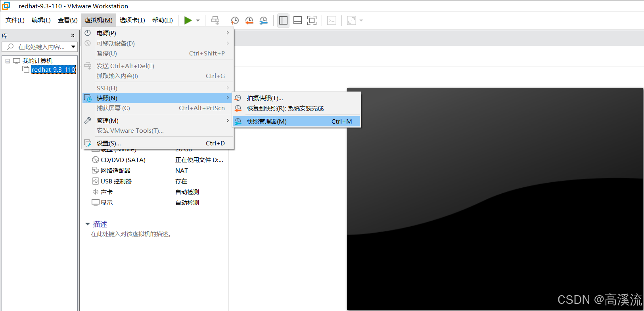Click the green power on play button

click(x=188, y=20)
